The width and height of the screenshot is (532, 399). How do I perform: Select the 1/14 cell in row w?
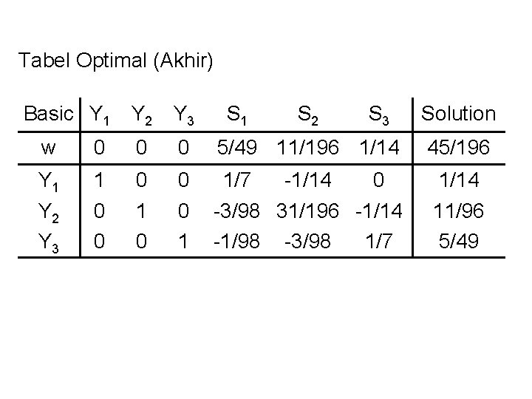(x=379, y=149)
